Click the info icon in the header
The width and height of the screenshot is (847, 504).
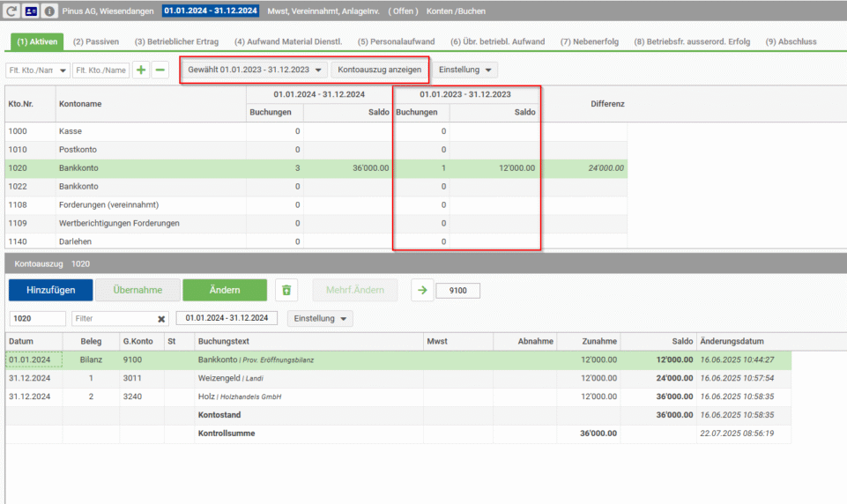pos(49,11)
